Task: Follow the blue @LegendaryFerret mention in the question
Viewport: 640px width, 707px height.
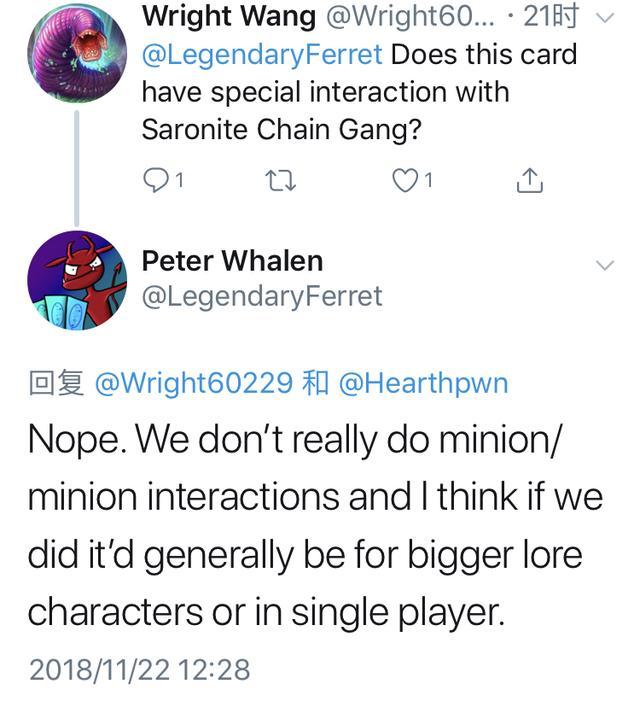Action: [261, 53]
